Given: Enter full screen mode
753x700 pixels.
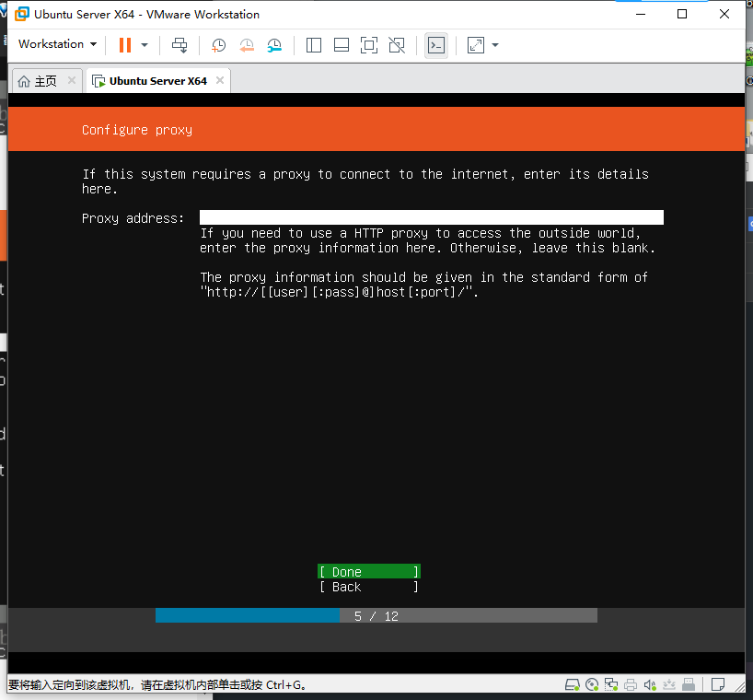Looking at the screenshot, I should [x=369, y=45].
